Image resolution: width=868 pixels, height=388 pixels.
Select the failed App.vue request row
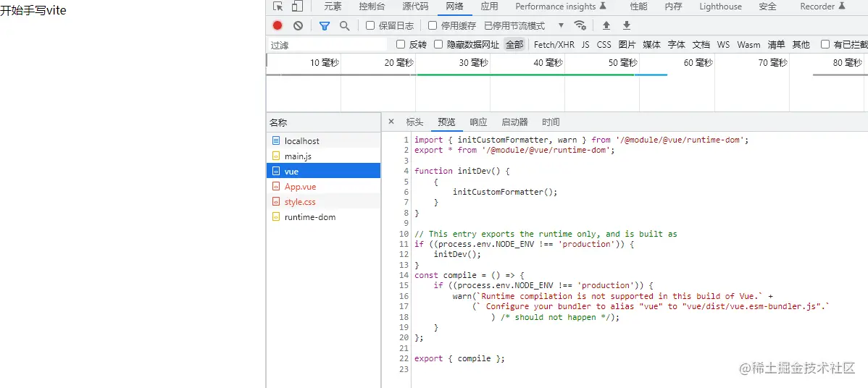pos(323,187)
